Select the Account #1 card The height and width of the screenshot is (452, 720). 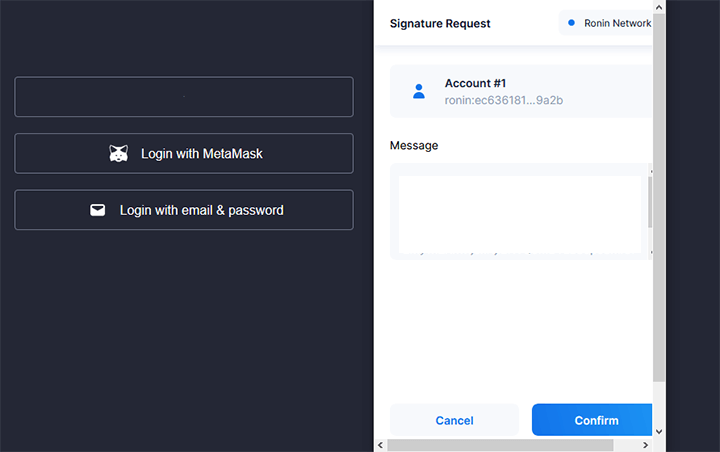(x=521, y=91)
